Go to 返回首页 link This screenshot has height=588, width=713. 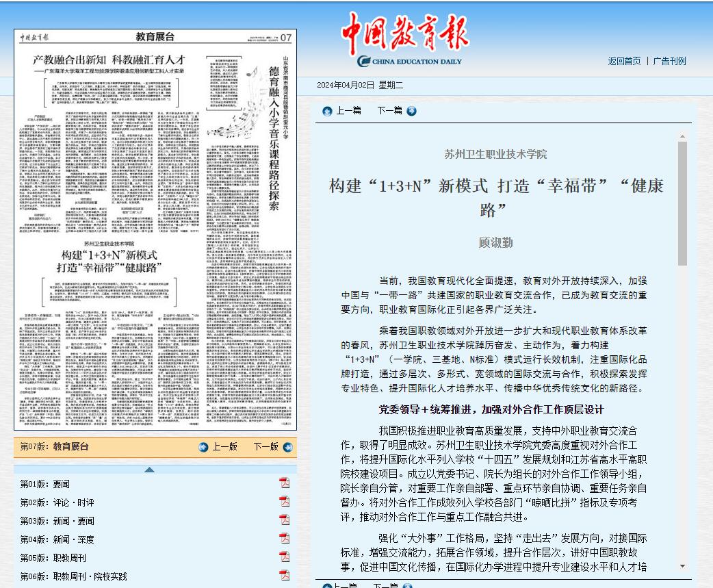(624, 61)
